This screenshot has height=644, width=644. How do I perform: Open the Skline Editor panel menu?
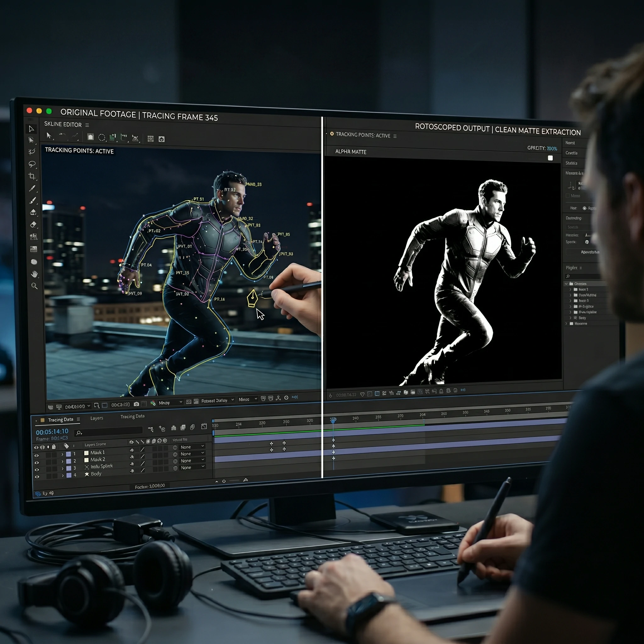[87, 125]
